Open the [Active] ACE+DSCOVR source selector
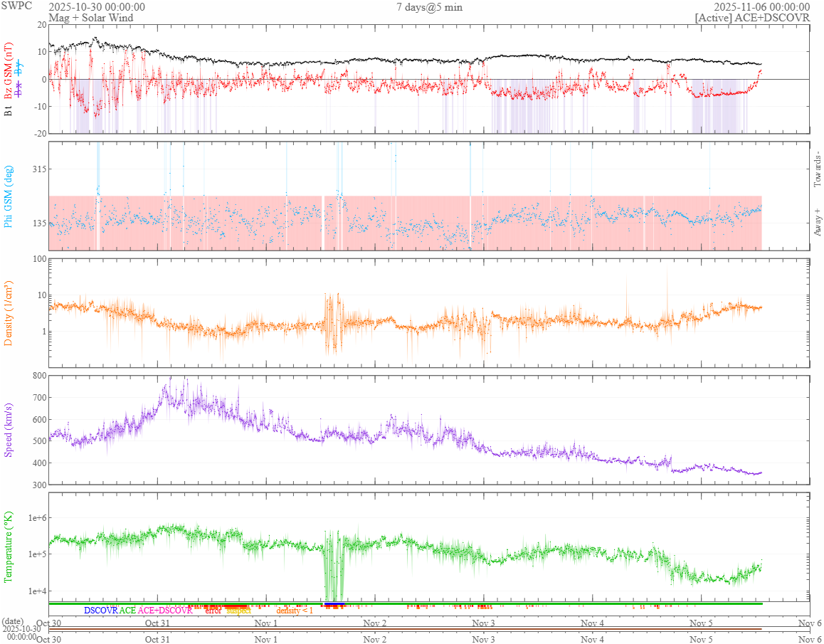The height and width of the screenshot is (644, 824). [x=752, y=18]
